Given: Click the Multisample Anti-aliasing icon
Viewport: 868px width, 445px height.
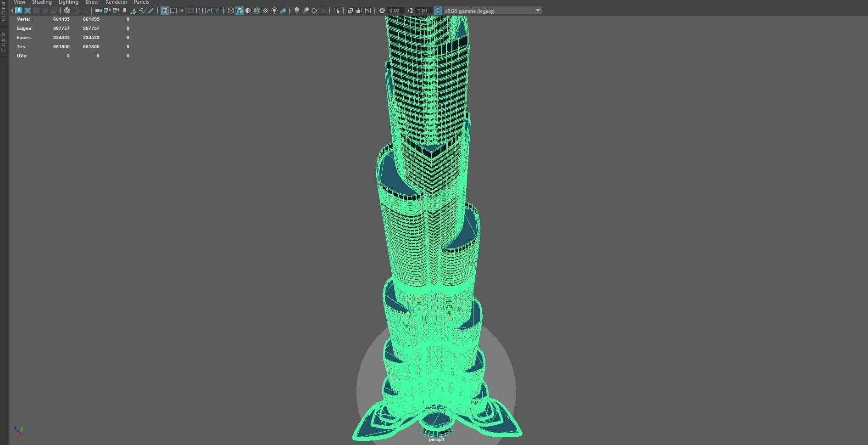Looking at the screenshot, I should [x=314, y=10].
